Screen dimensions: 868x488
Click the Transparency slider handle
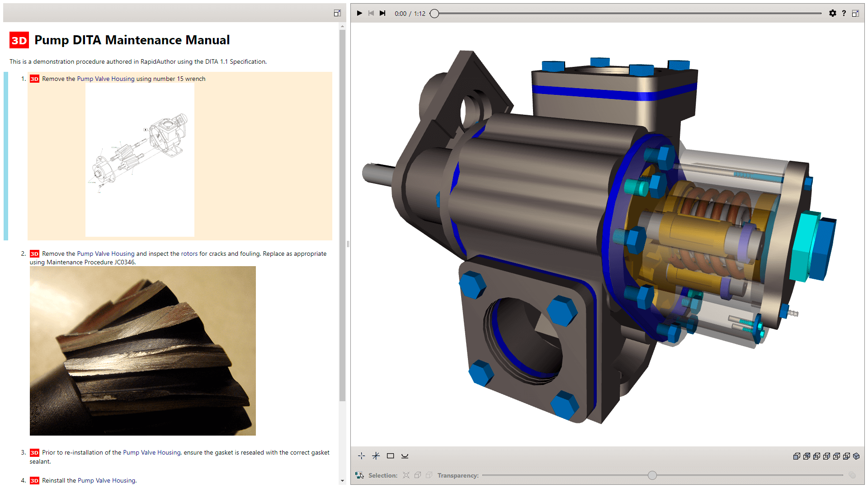point(652,475)
